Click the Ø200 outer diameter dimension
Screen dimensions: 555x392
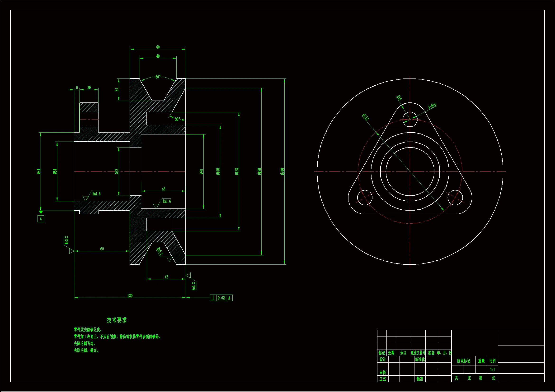pyautogui.click(x=282, y=171)
